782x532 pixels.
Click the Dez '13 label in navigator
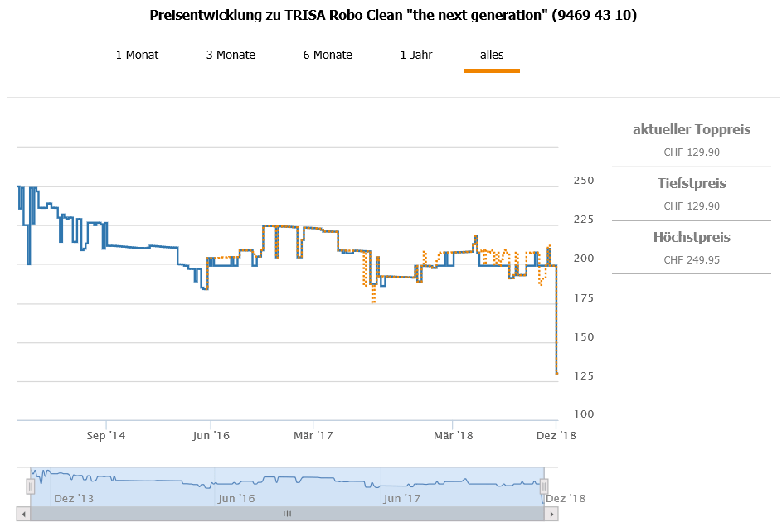coord(74,499)
